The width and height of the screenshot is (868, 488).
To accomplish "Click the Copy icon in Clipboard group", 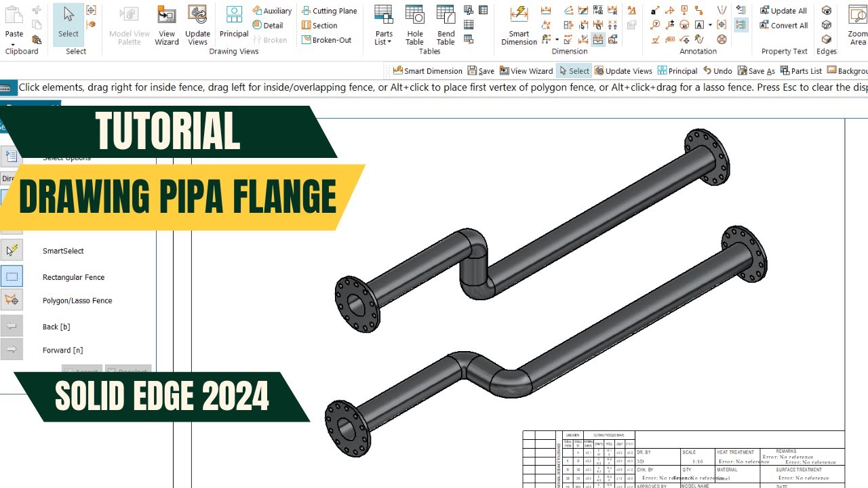I will pos(37,25).
